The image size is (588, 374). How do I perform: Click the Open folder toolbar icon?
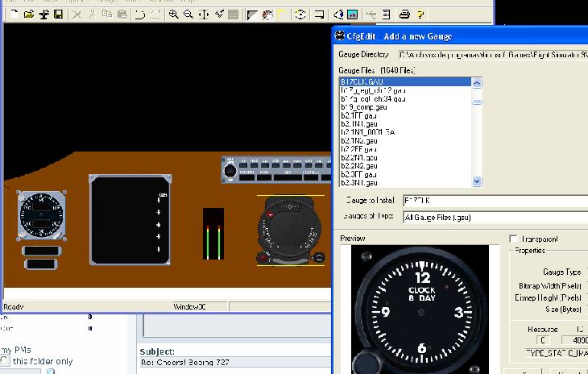coord(29,15)
